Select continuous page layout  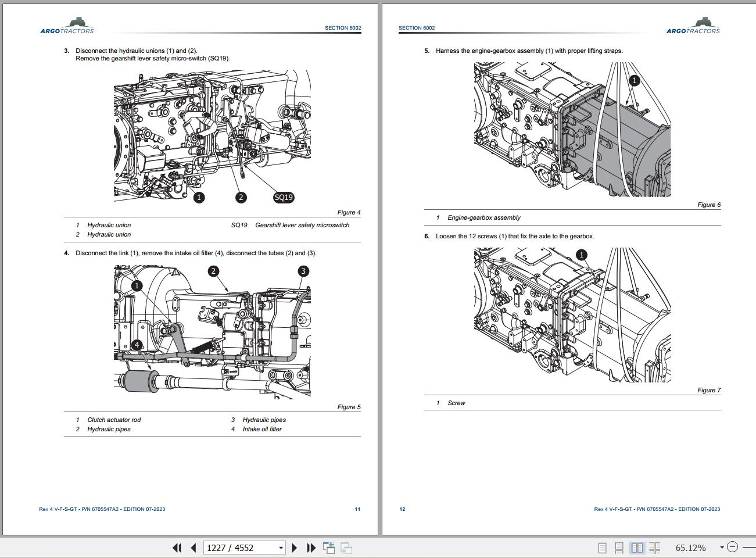[x=619, y=548]
